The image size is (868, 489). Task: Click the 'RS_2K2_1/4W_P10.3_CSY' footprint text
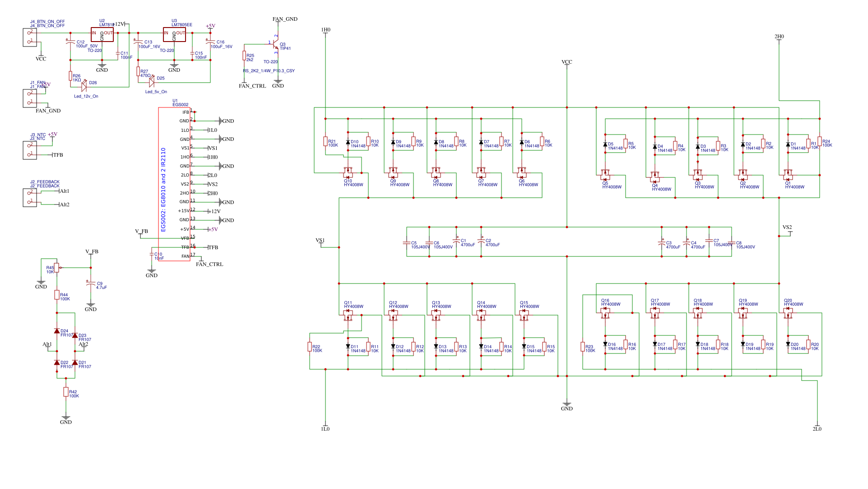269,71
